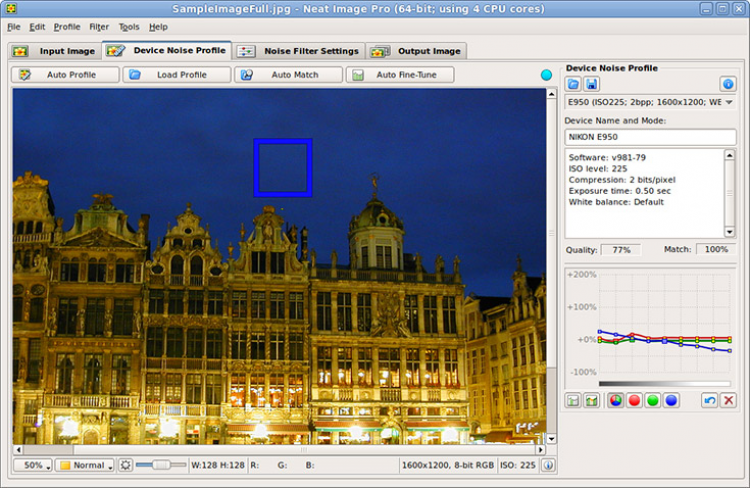
Task: Select the Device Noise Profile tab
Action: pos(166,50)
